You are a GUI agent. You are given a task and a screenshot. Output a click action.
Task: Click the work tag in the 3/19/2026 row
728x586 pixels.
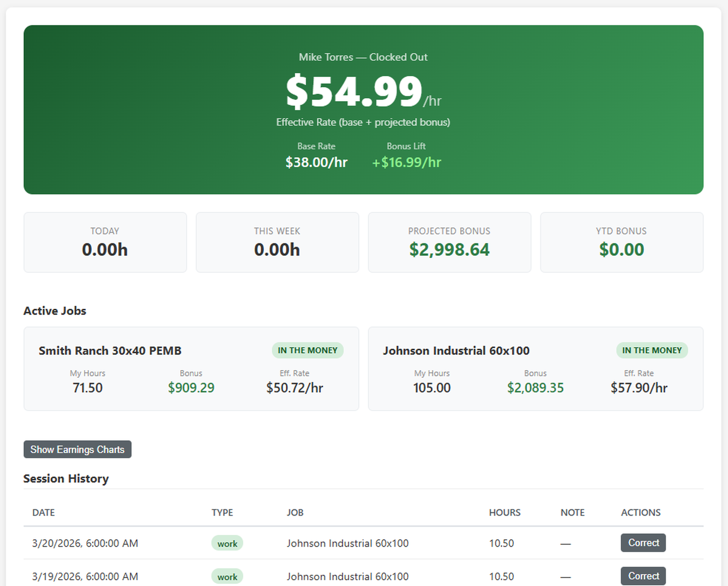227,577
